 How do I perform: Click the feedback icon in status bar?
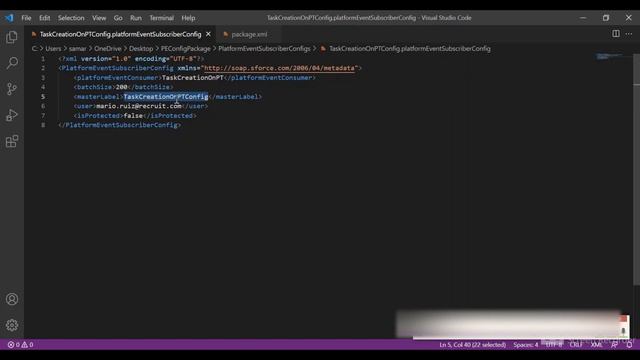614,345
